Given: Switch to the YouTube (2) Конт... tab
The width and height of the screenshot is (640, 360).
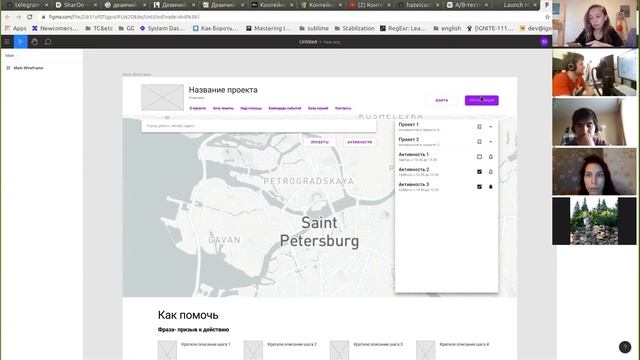Looking at the screenshot, I should click(x=368, y=5).
